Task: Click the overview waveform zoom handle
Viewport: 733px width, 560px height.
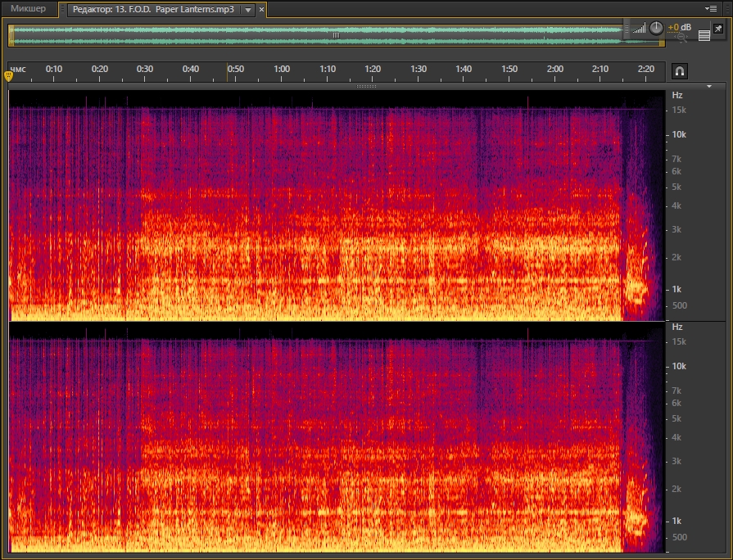Action: coord(335,34)
